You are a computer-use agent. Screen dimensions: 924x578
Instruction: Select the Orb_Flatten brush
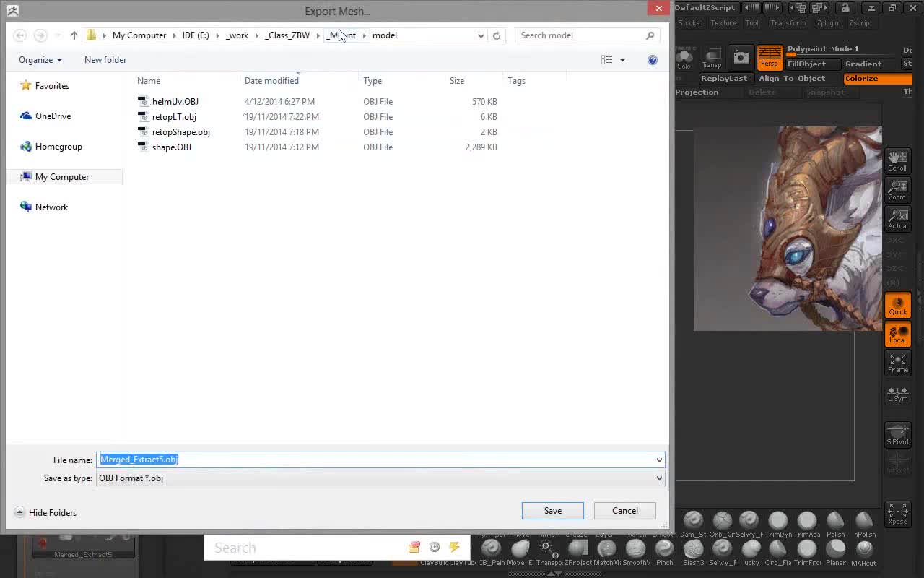tap(778, 553)
